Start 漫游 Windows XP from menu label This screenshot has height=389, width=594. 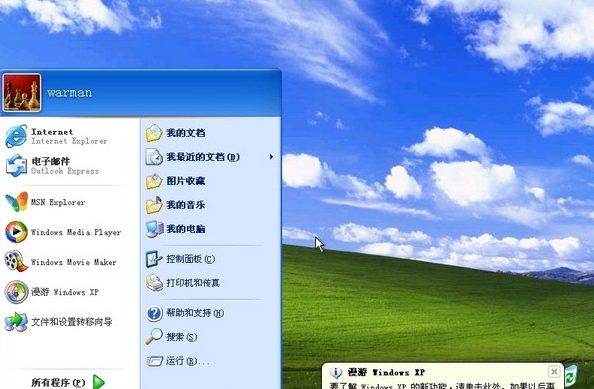(65, 292)
